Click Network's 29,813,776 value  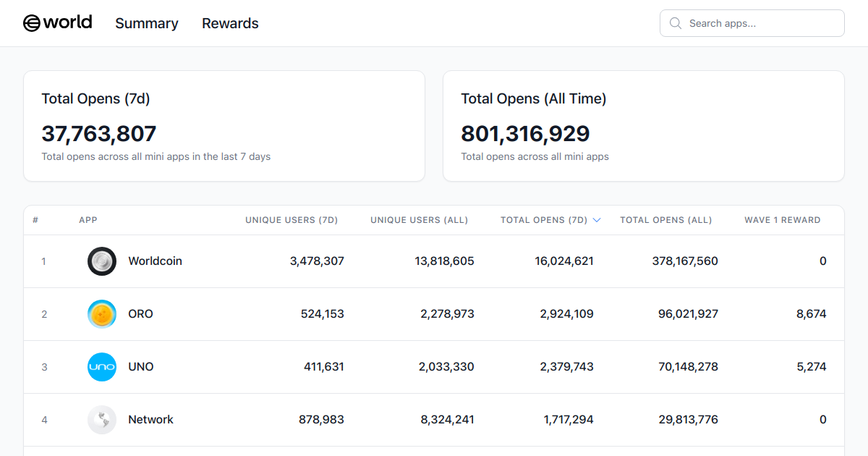point(689,420)
